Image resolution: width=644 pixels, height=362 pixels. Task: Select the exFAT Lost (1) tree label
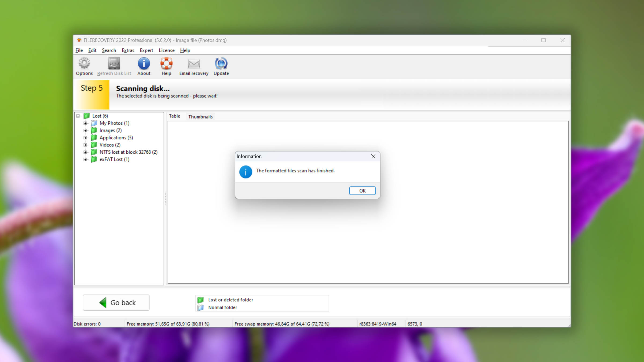(115, 159)
